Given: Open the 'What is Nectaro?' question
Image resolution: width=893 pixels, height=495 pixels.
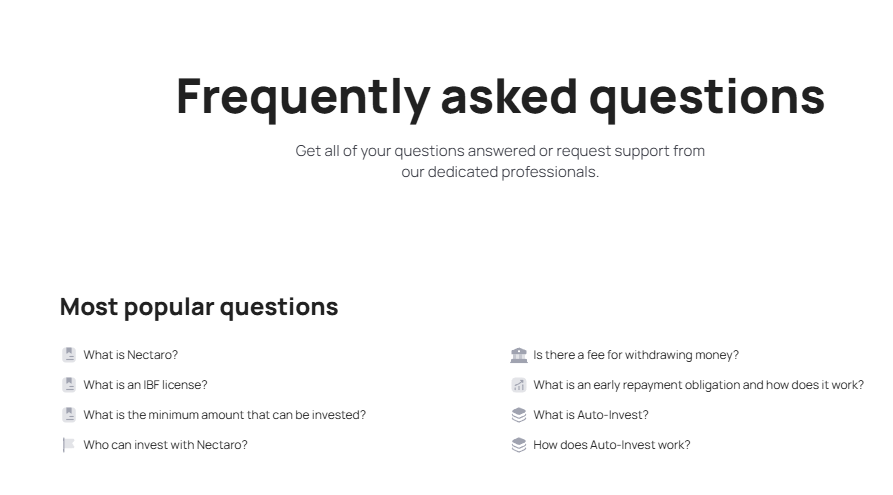Looking at the screenshot, I should click(x=130, y=355).
